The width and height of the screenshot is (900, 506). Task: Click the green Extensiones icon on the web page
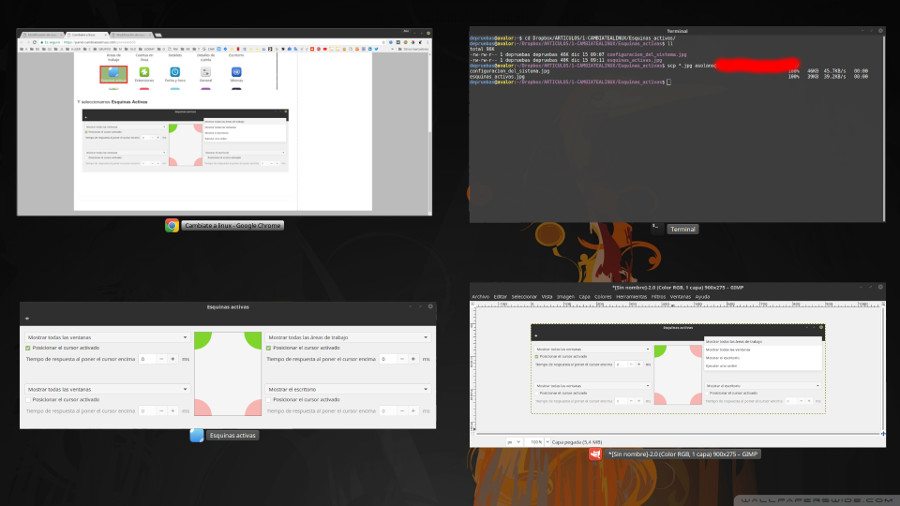144,72
